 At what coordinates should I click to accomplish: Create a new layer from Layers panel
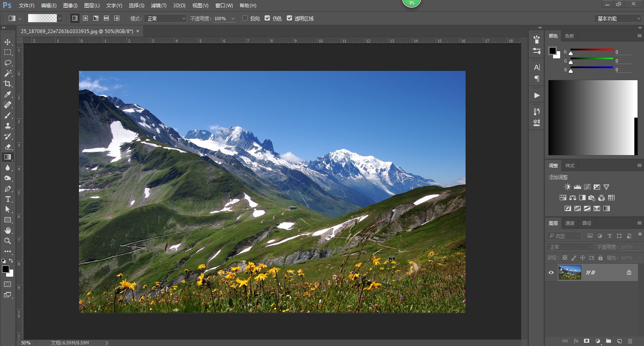[619, 341]
